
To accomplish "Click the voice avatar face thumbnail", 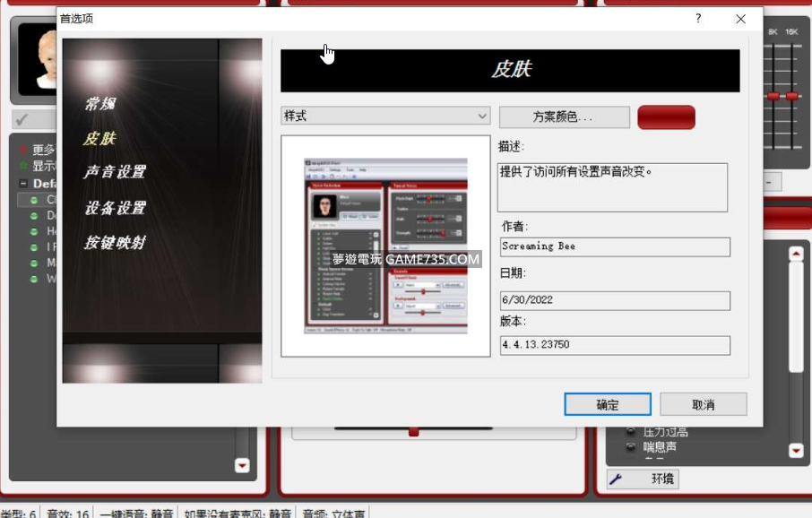I will point(36,59).
